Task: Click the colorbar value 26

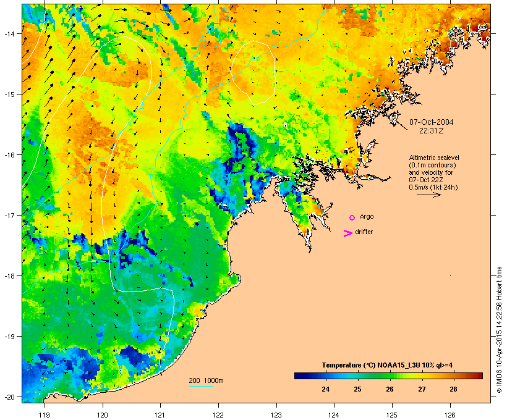Action: click(x=390, y=389)
